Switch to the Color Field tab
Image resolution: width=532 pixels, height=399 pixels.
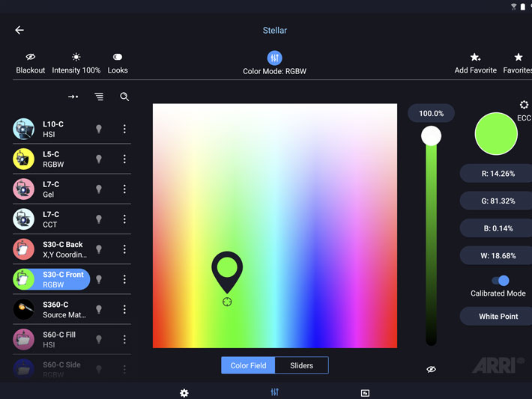(x=248, y=365)
